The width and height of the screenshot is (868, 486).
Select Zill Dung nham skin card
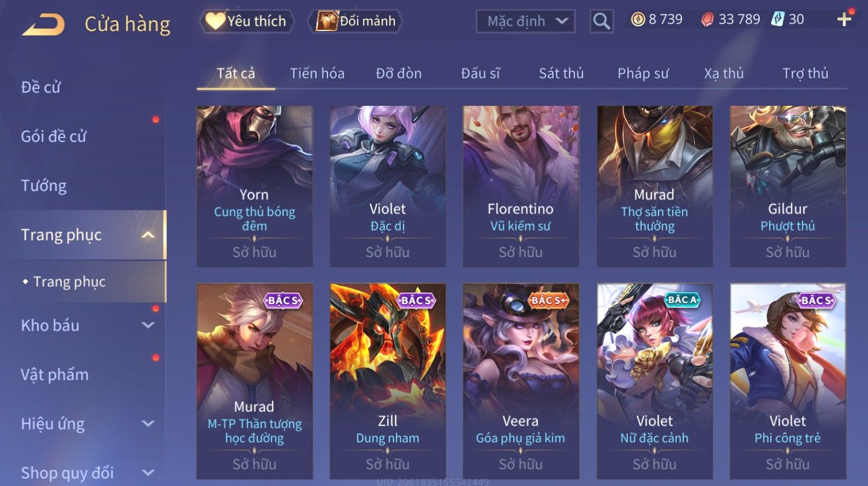pos(387,381)
